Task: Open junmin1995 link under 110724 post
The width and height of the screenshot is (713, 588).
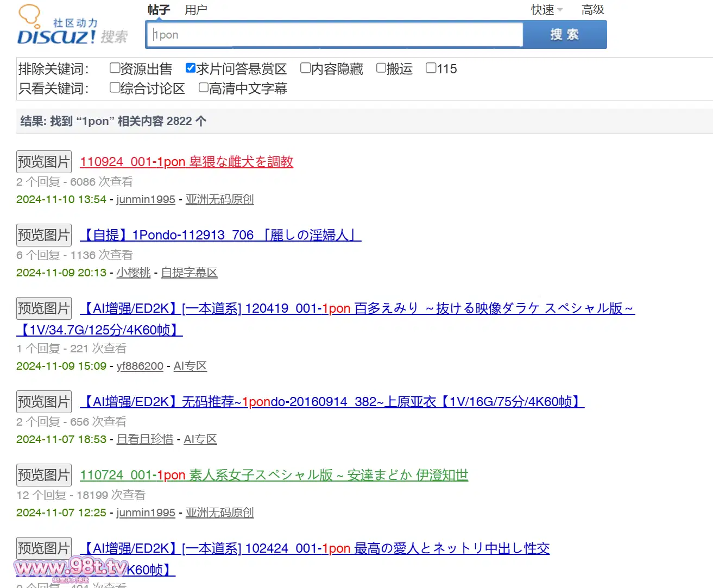Action: click(x=146, y=513)
